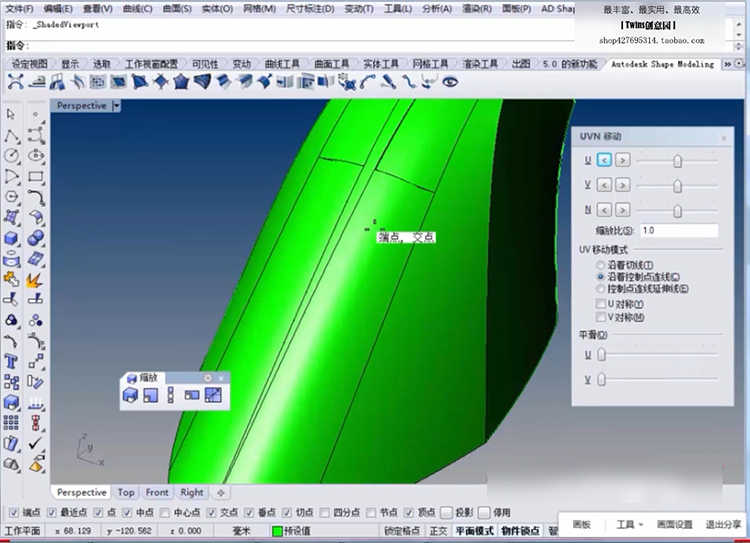Select the arrow pointer tool in left toolbar
The width and height of the screenshot is (750, 543).
tap(11, 114)
